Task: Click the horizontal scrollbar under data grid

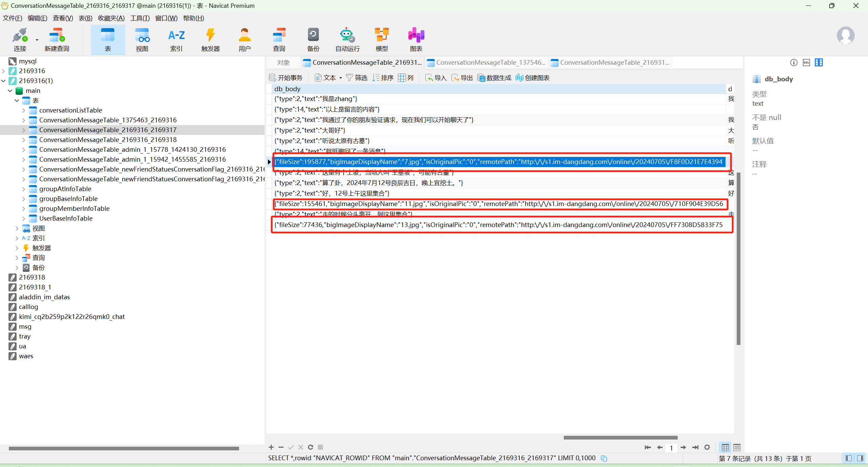Action: [x=620, y=438]
